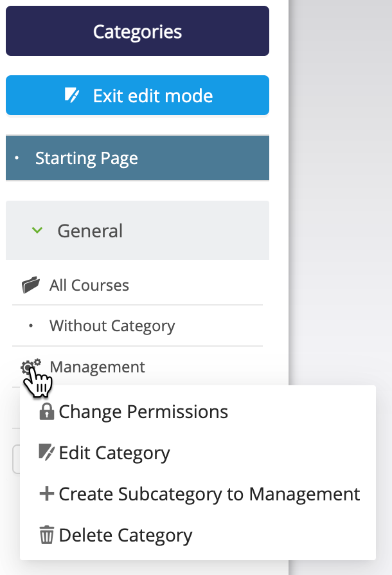Select Create Subcategory to Management option

(209, 494)
